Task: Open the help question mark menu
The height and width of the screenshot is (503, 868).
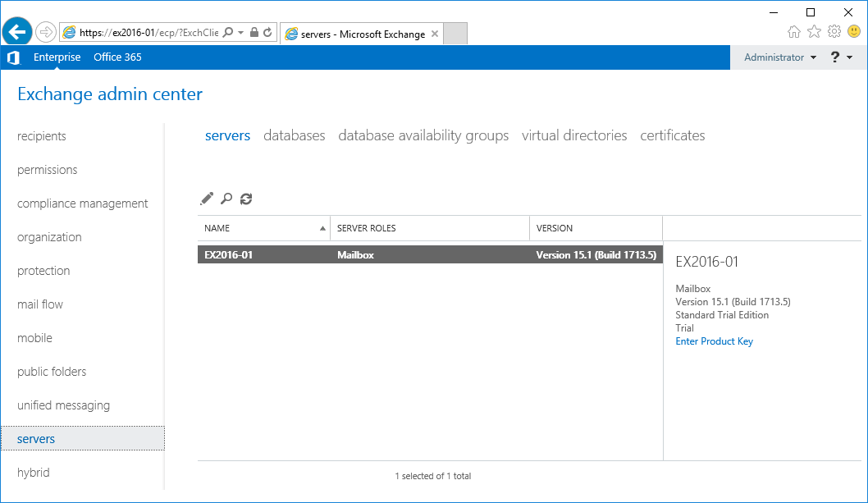Action: [842, 57]
